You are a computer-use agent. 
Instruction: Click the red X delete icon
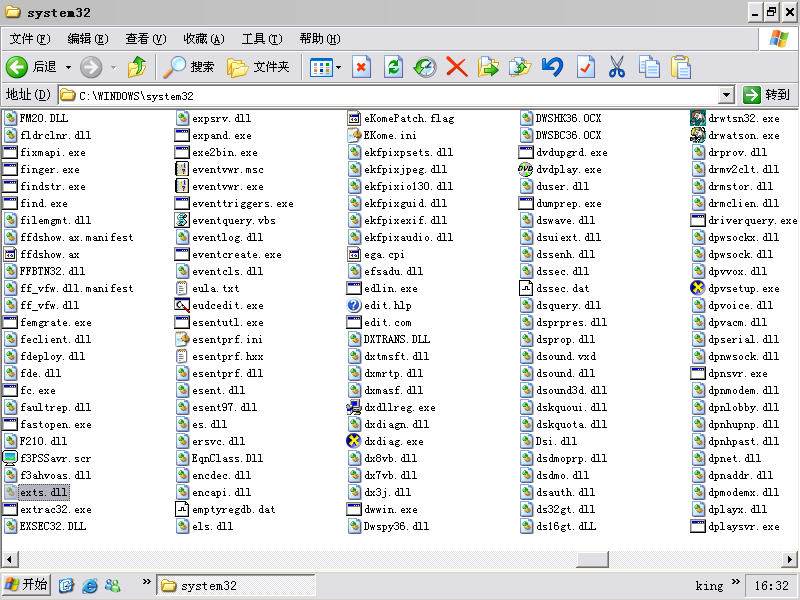click(x=457, y=67)
